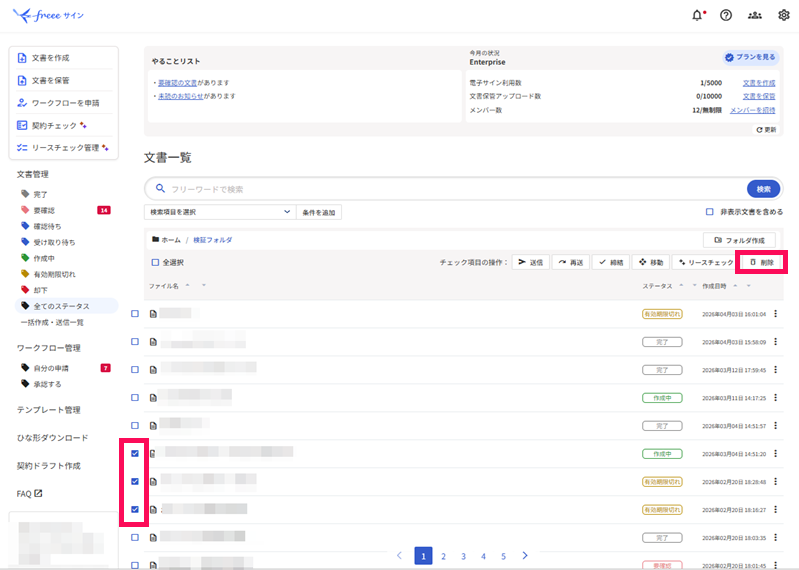The height and width of the screenshot is (570, 799).
Task: Click the 移動 move button
Action: pos(651,262)
